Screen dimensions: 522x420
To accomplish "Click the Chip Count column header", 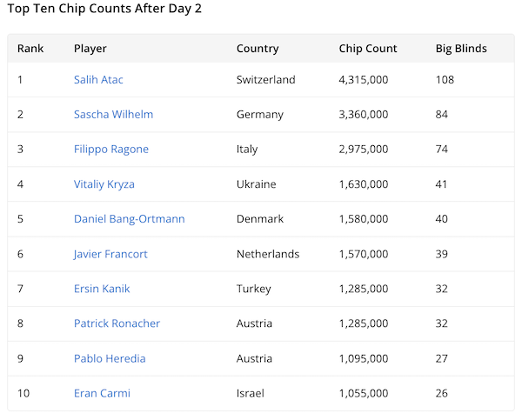I will (x=368, y=49).
